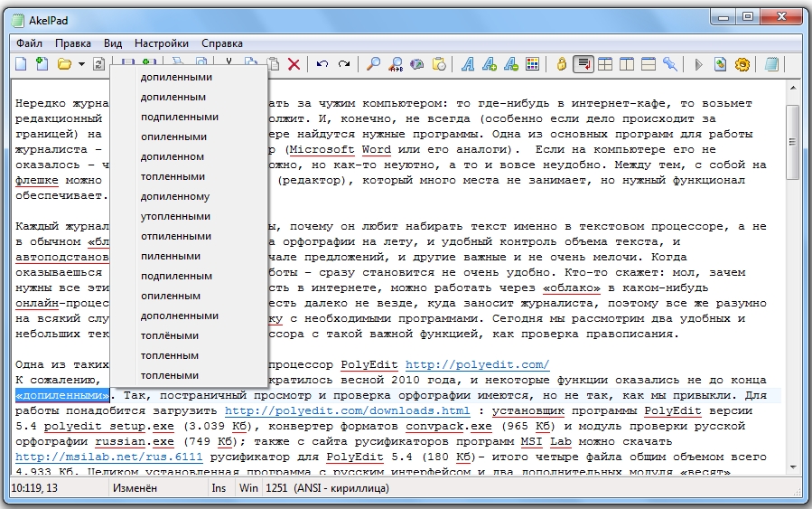The height and width of the screenshot is (509, 812).
Task: Open the Настройки menu
Action: pos(162,43)
